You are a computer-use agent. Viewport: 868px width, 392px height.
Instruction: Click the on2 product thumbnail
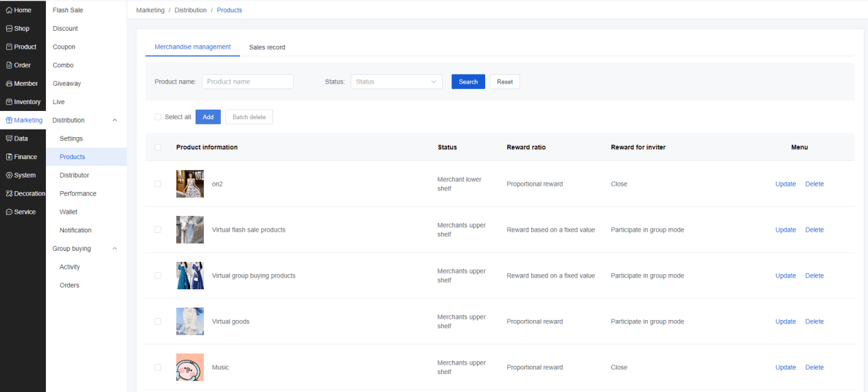190,184
